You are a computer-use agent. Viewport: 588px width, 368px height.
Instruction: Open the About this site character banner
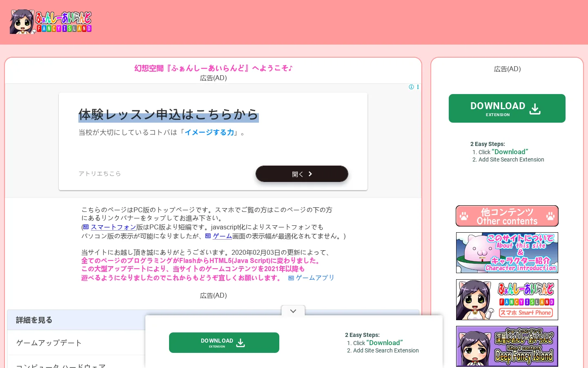507,253
